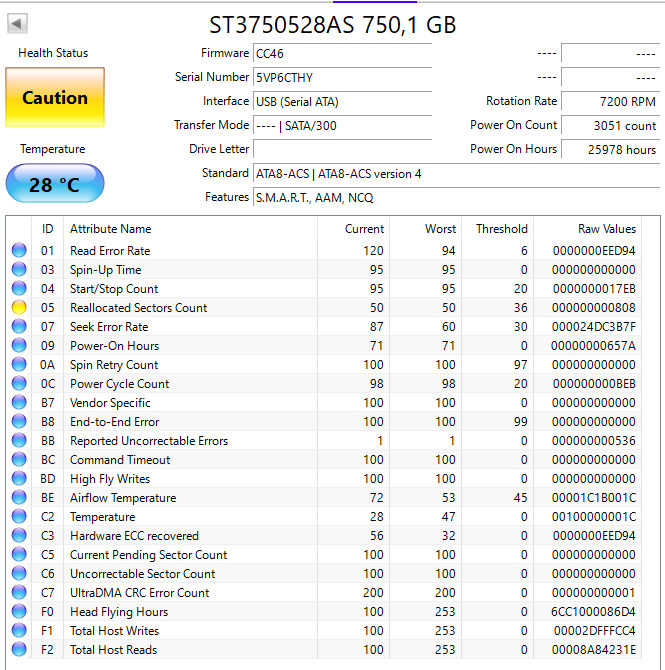Click the status orb beside Seek Error Rate
The image size is (665, 670).
(x=18, y=327)
